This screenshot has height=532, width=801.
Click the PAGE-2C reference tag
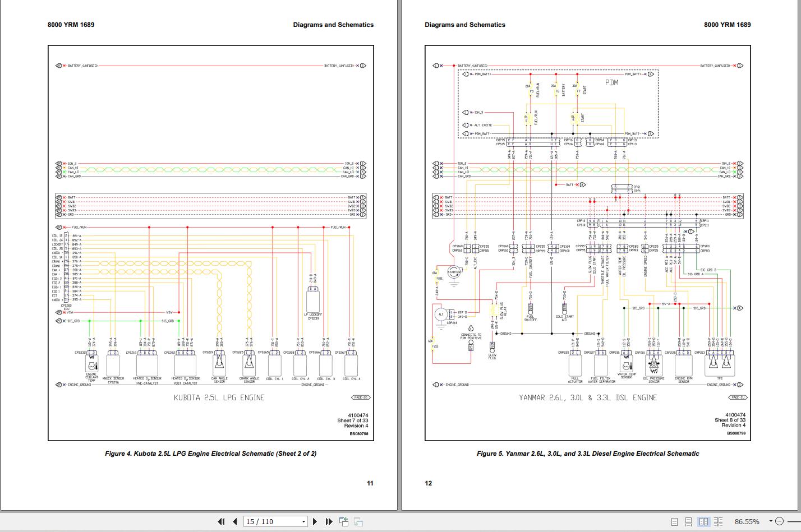(361, 397)
